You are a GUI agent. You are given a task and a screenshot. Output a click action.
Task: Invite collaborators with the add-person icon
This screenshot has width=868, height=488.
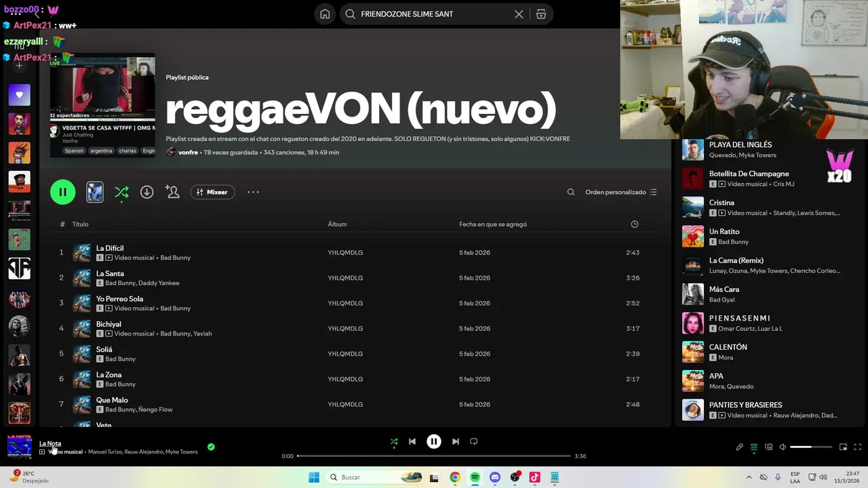(x=172, y=192)
